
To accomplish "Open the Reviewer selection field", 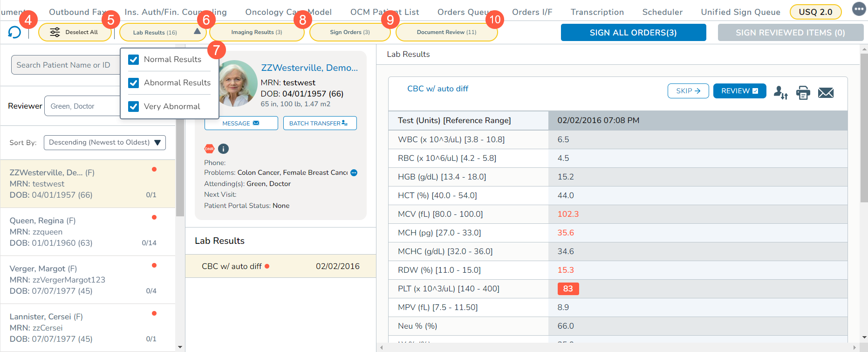I will coord(82,106).
